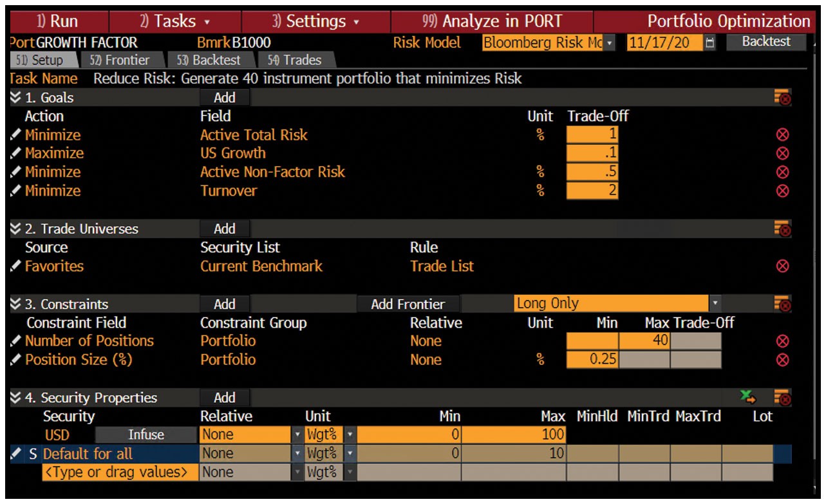Screen dimensions: 826x504
Task: Click the Backtest button
Action: point(765,41)
